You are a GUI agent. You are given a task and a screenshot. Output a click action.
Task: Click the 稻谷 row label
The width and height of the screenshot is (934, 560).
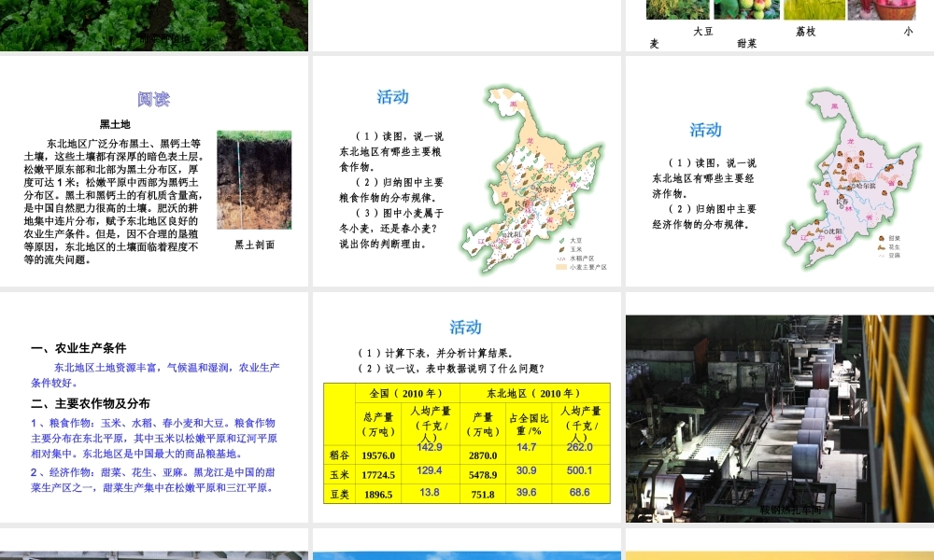tap(340, 455)
